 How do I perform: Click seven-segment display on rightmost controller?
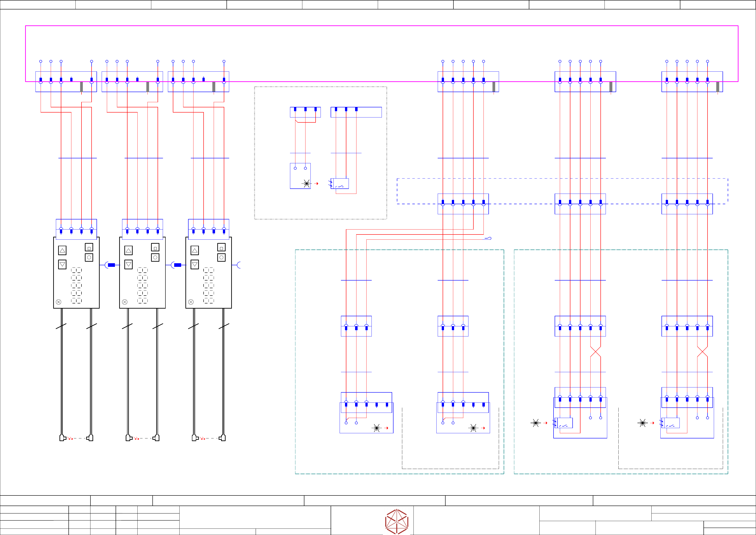click(209, 285)
